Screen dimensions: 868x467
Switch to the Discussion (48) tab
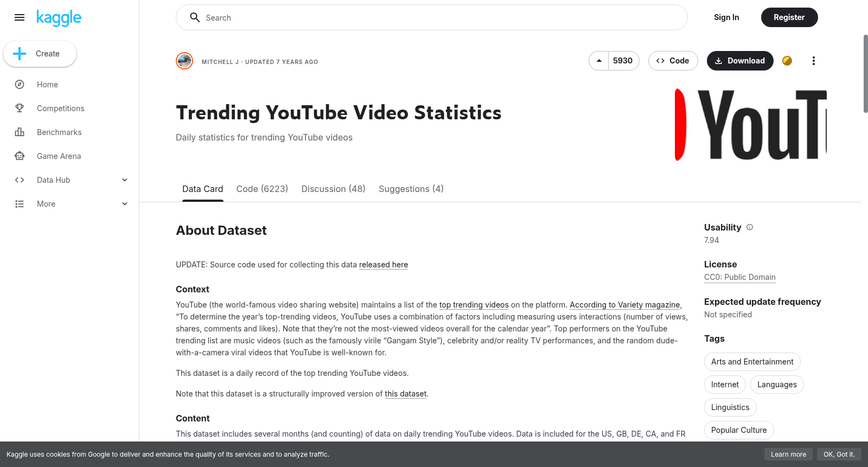coord(333,189)
